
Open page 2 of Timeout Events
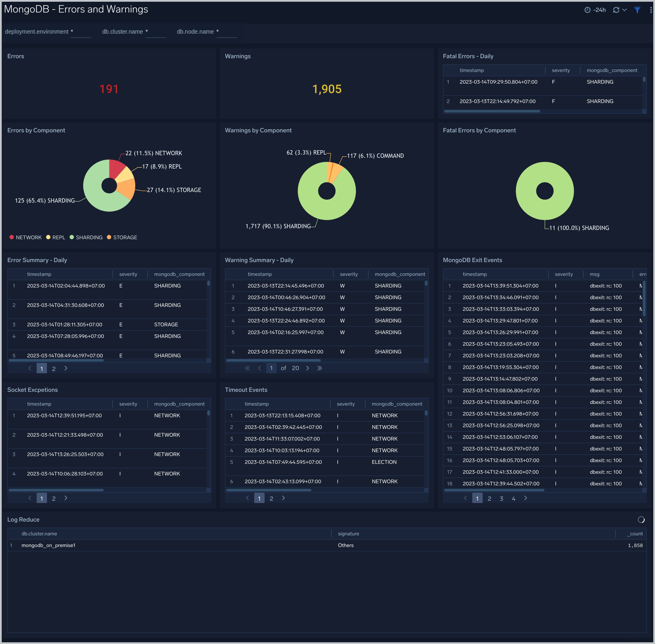271,498
